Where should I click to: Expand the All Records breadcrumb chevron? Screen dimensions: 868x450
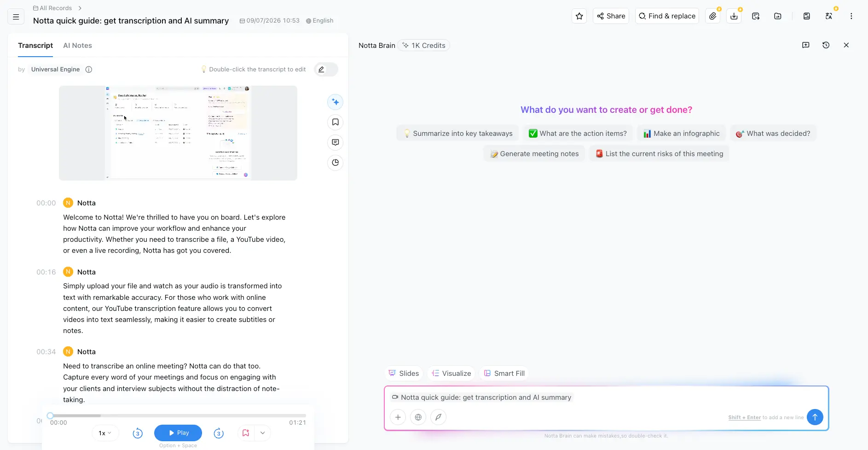(80, 8)
